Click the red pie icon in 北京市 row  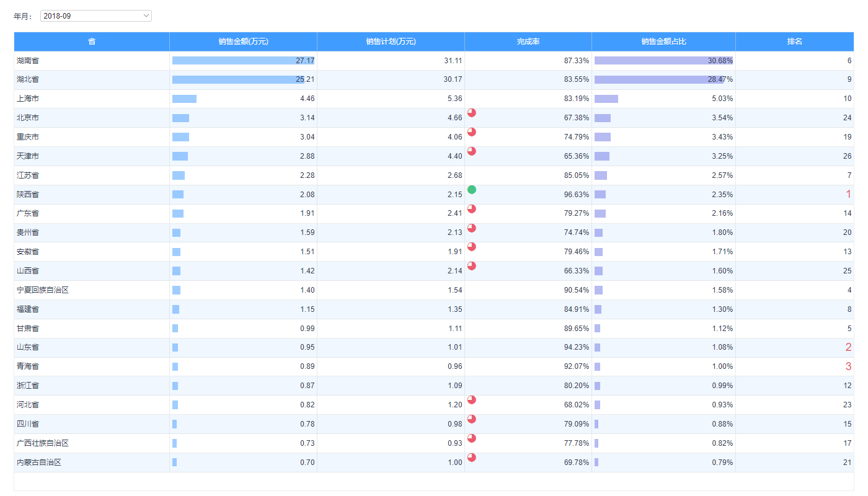point(472,113)
